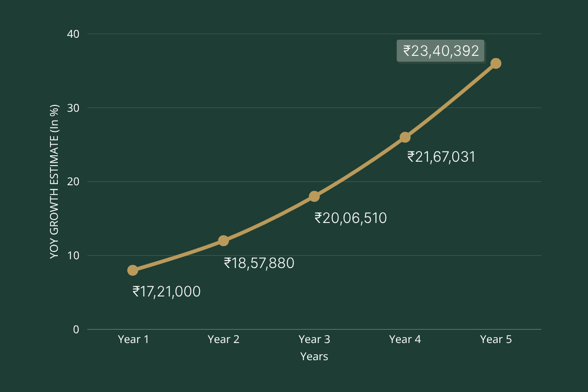This screenshot has width=588, height=392.
Task: Click the "YOY GROWTH ESTIMATE" y-axis title
Action: coord(54,181)
